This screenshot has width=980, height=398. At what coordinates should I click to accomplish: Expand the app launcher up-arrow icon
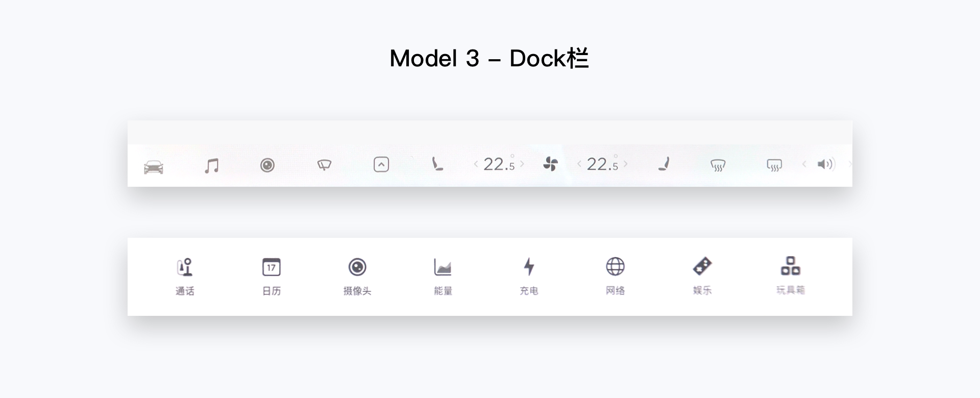point(381,164)
